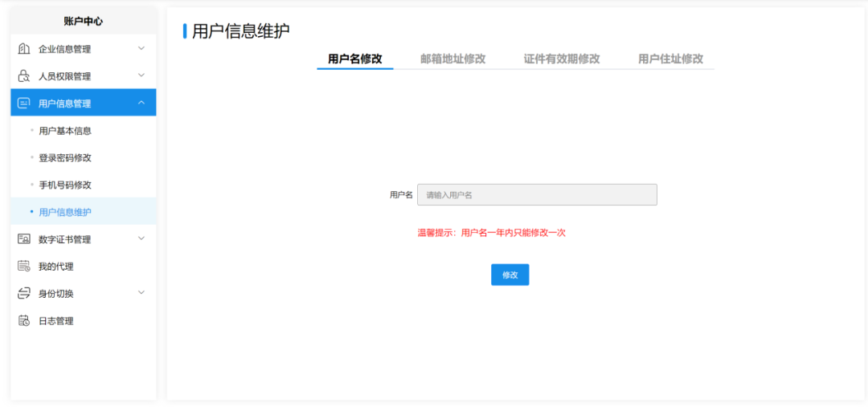The width and height of the screenshot is (868, 407).
Task: Click the 请输入用户名 input field
Action: pos(537,194)
